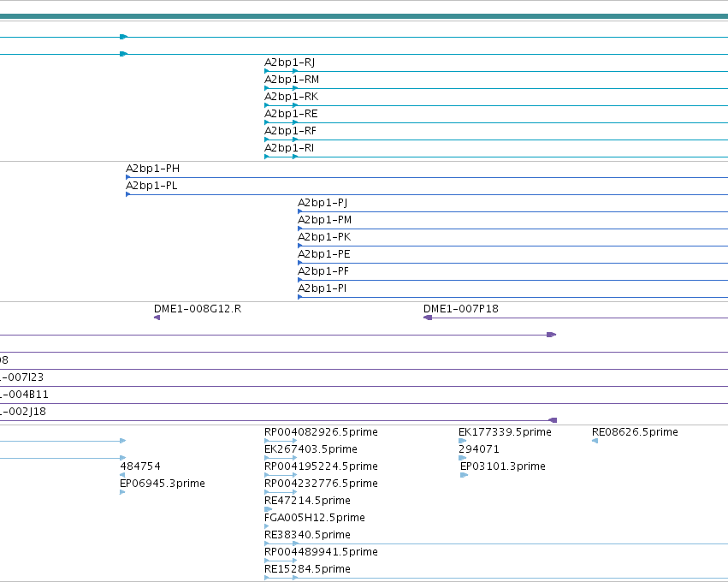Click the purple arrow under DME1-008G12.R
The image size is (728, 582).
coord(157,318)
